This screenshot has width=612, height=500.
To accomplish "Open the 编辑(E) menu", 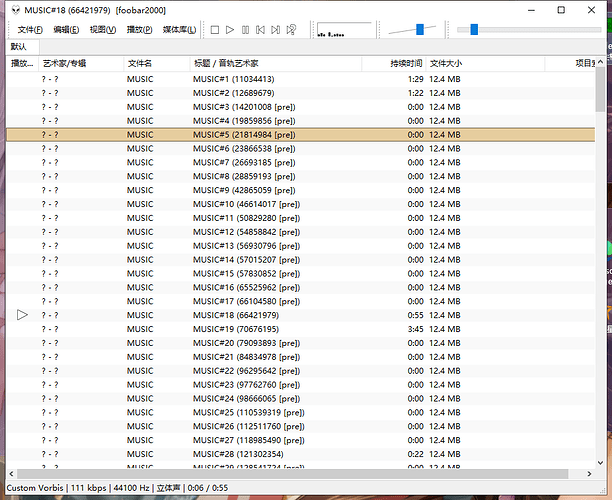I will [x=66, y=30].
